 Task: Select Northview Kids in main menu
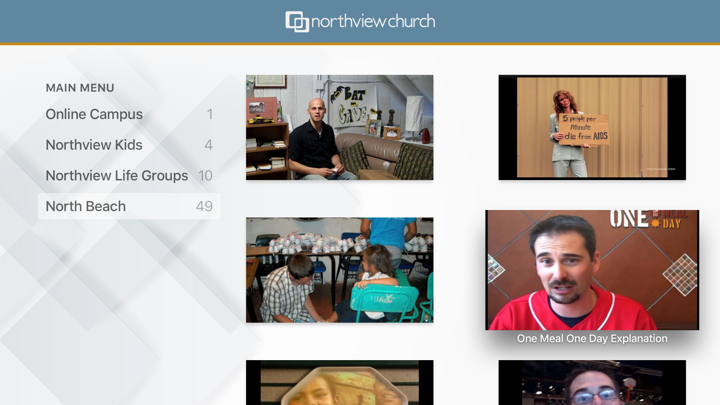[129, 145]
